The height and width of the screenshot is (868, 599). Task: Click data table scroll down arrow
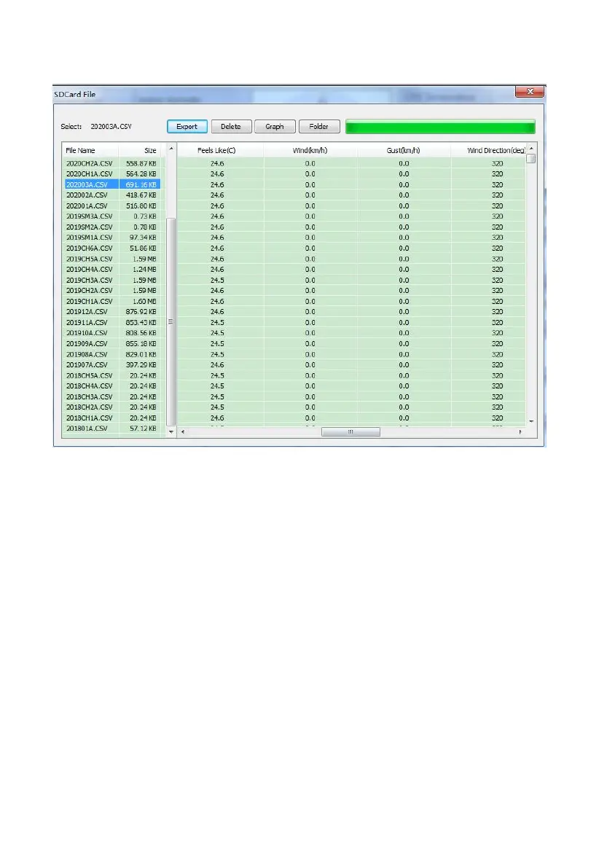click(531, 421)
